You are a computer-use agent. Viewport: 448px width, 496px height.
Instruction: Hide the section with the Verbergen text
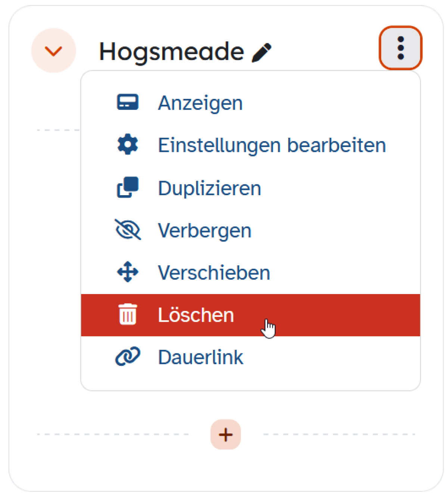[205, 231]
